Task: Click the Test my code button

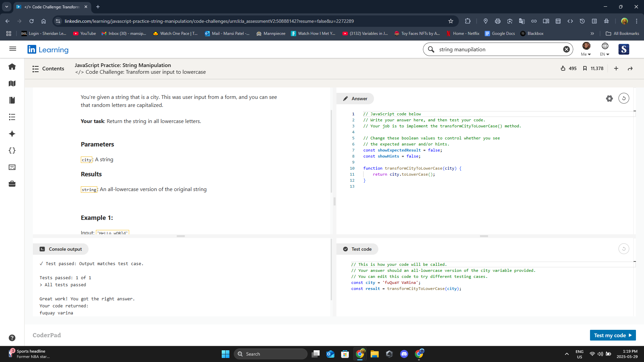Action: (612, 335)
